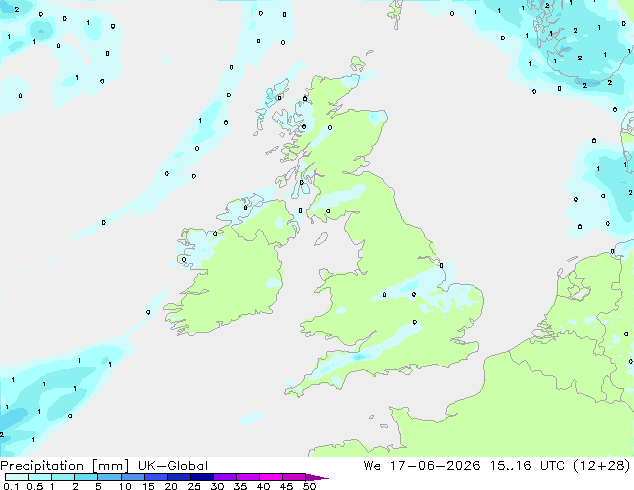
Task: Click the date '17-06-2026' text
Action: (435, 466)
